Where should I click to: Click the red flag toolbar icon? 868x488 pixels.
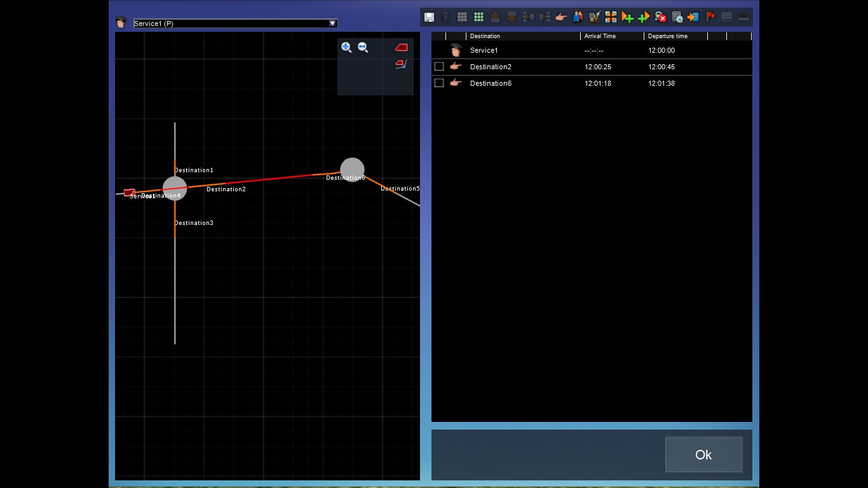tap(710, 17)
